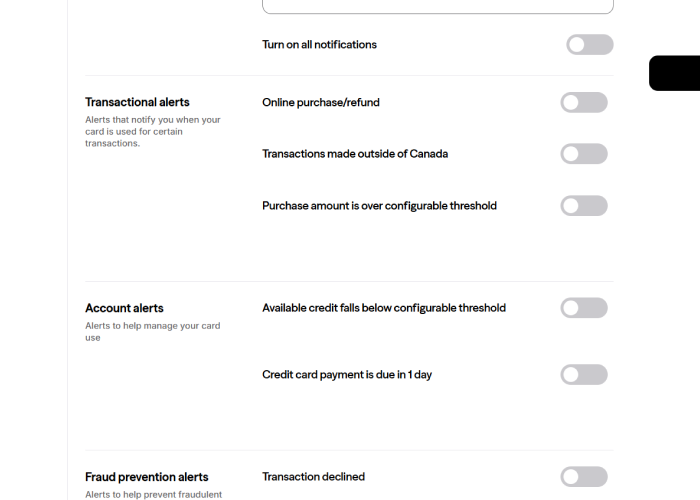
Task: Click the "Turn on all notifications" label
Action: coord(319,45)
